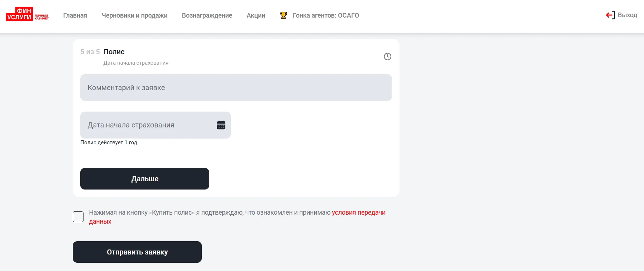This screenshot has height=271, width=644.
Task: Click the clock icon in Полис card
Action: click(387, 56)
